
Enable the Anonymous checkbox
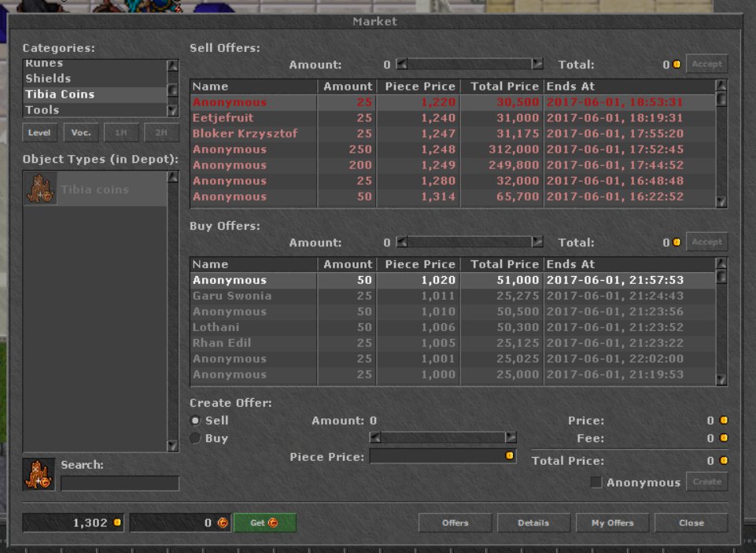pyautogui.click(x=596, y=482)
